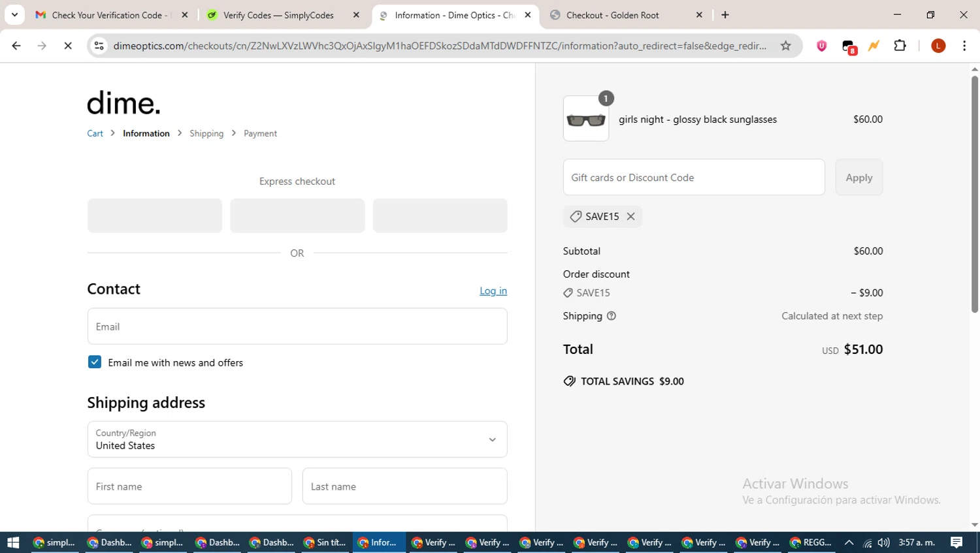The width and height of the screenshot is (980, 553).
Task: Click the $51.00 total amount
Action: click(x=863, y=349)
